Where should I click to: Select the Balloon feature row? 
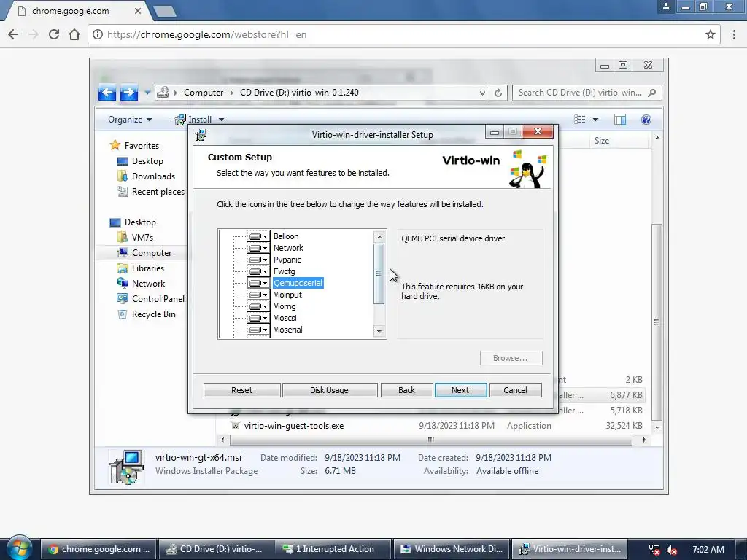tap(286, 236)
